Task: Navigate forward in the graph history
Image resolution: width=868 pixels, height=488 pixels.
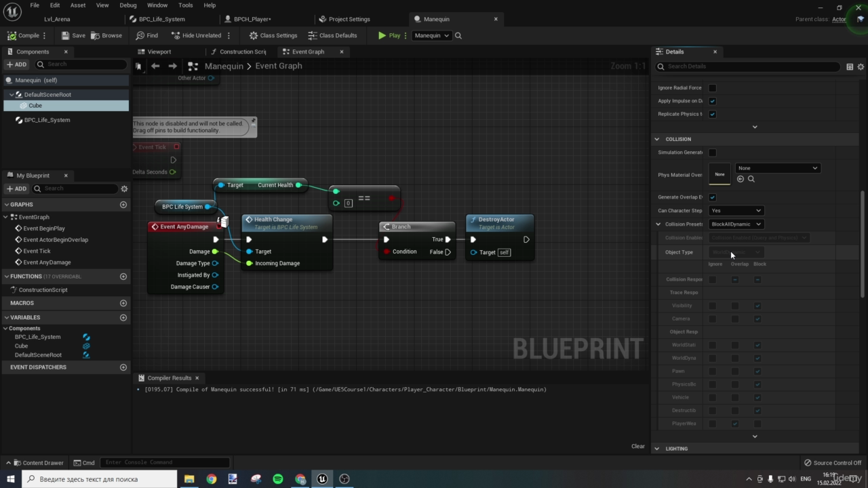Action: (x=172, y=66)
